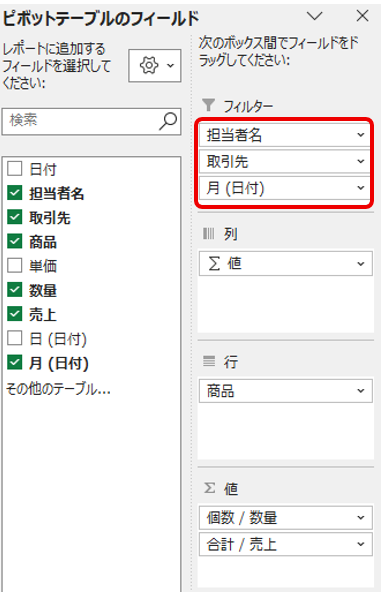Viewport: 383px width, 592px height.
Task: Close the PivotTable Fields pane
Action: tap(363, 16)
